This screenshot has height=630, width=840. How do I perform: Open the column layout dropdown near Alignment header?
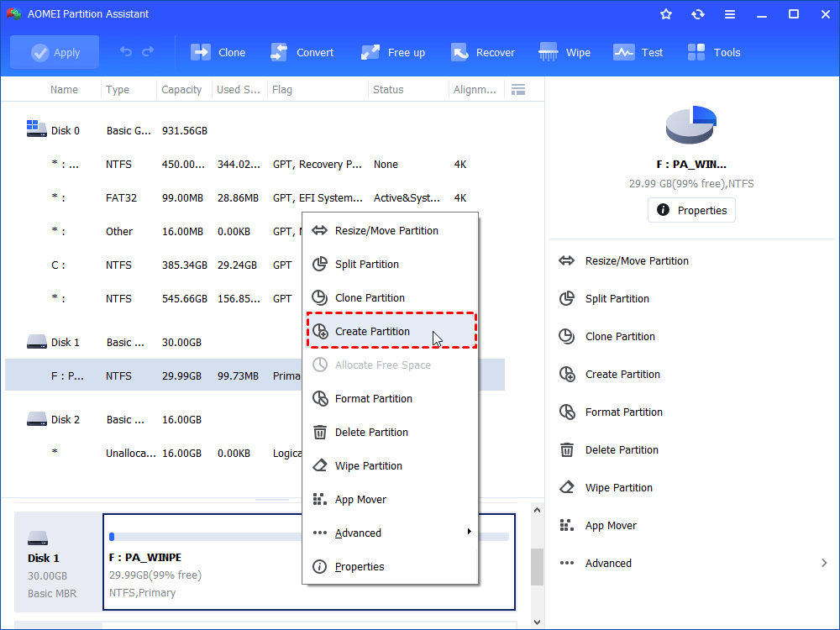point(518,89)
